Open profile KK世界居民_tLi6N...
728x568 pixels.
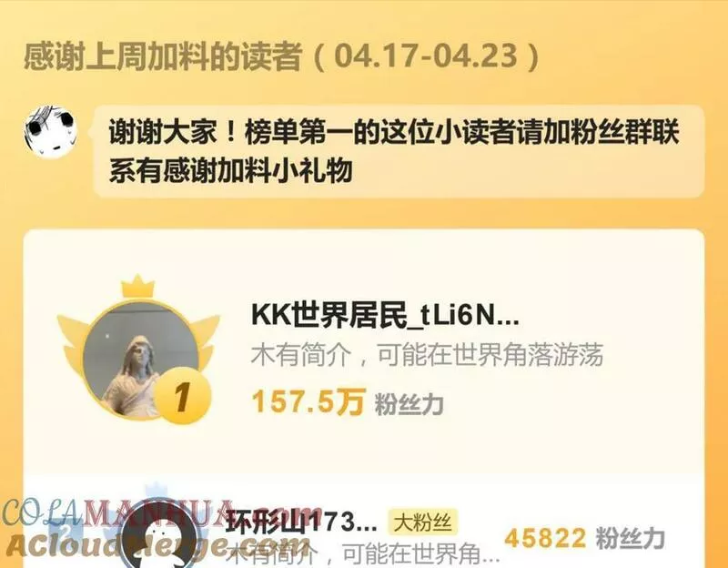coord(385,315)
